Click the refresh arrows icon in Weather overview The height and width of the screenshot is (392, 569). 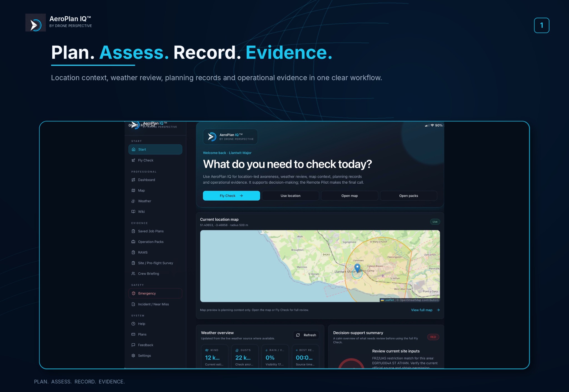[298, 335]
